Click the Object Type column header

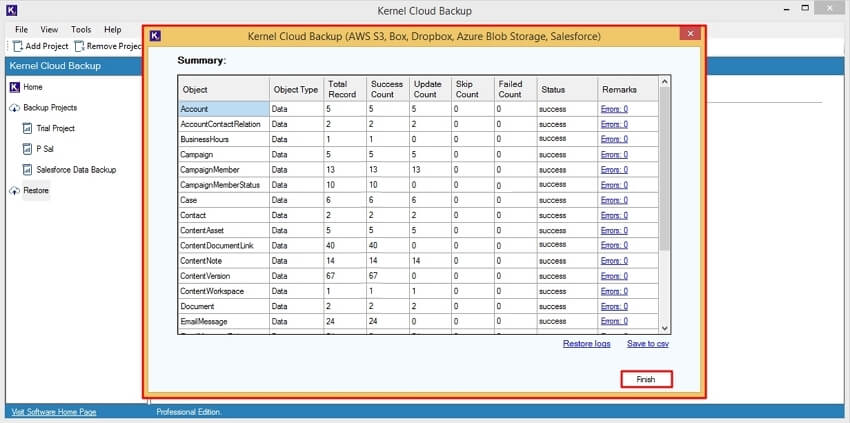(x=296, y=89)
